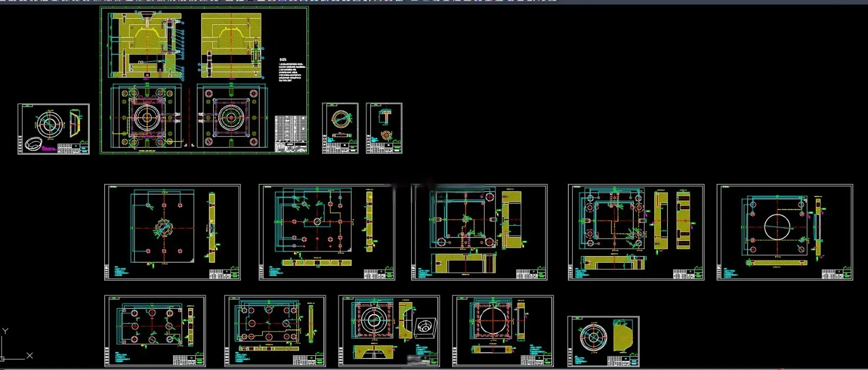Select the plate sheet with two tall section views
This screenshot has height=370, width=868.
pos(636,232)
